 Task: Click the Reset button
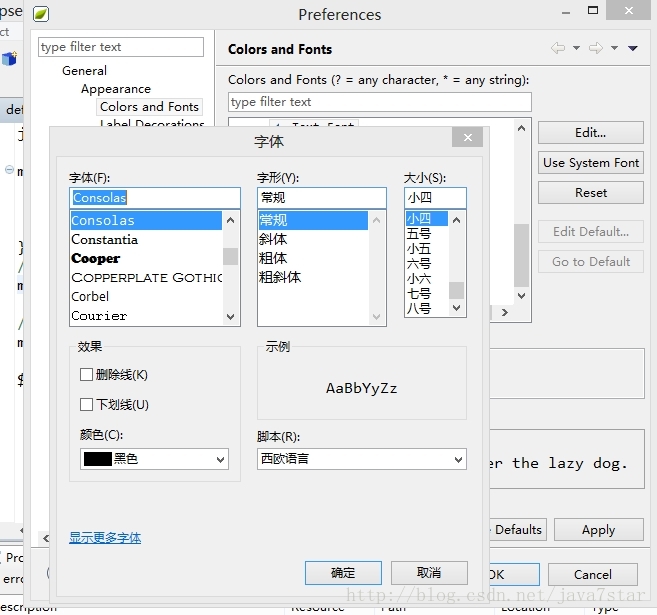click(590, 193)
